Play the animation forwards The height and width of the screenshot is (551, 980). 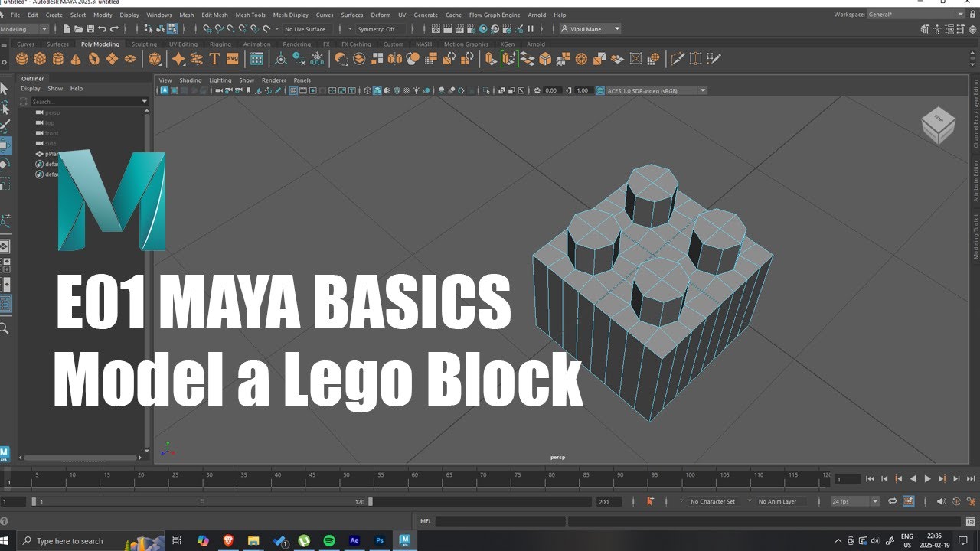point(927,479)
